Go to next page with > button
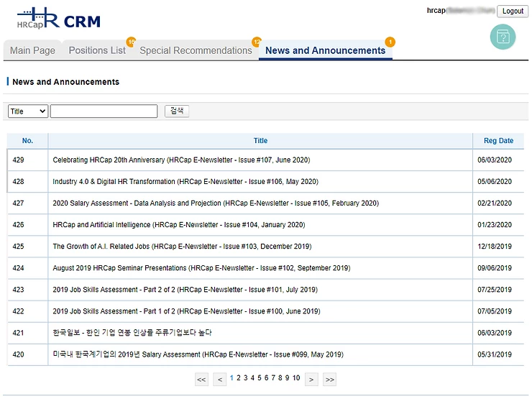Viewport: 532px width, 399px height. 311,380
